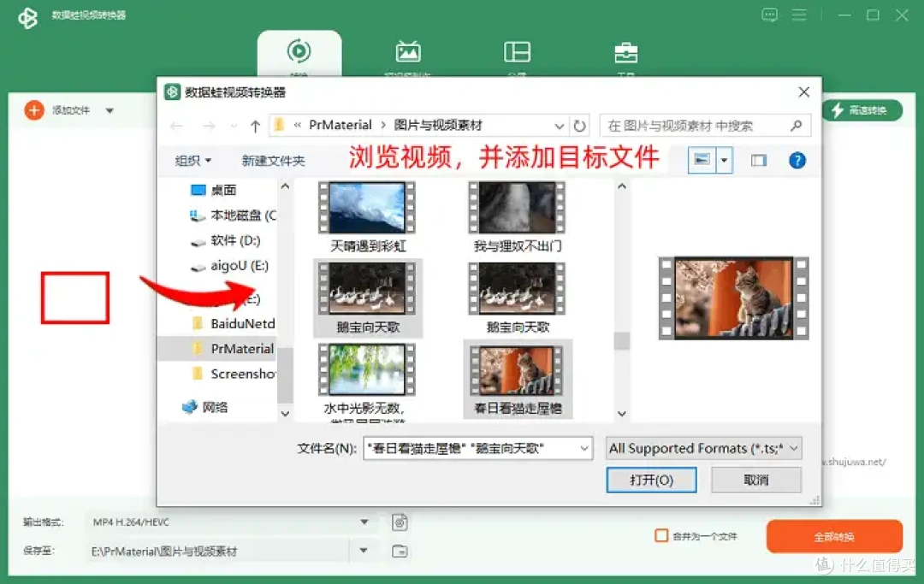
Task: Click PrMaterial in the address path
Action: click(340, 125)
